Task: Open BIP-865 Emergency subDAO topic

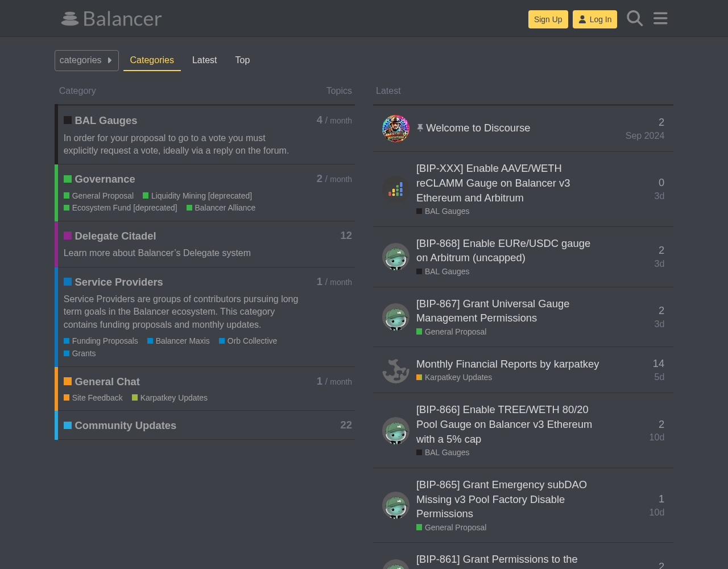Action: click(x=502, y=499)
